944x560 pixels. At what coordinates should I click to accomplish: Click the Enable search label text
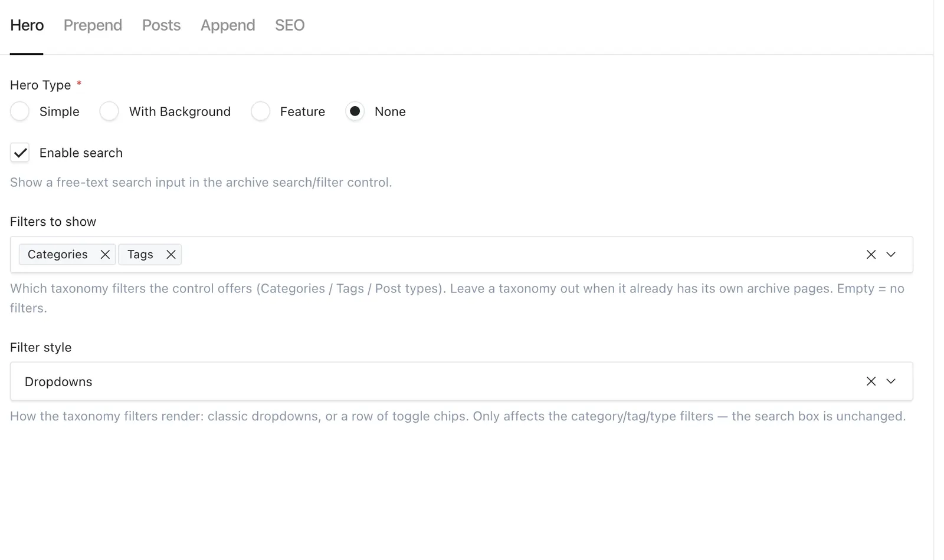pyautogui.click(x=81, y=153)
